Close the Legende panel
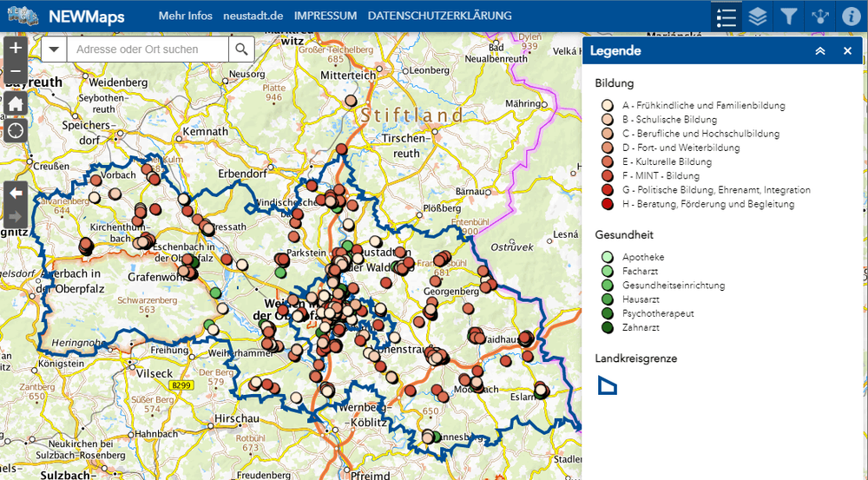Viewport: 868px width, 480px height. (847, 51)
